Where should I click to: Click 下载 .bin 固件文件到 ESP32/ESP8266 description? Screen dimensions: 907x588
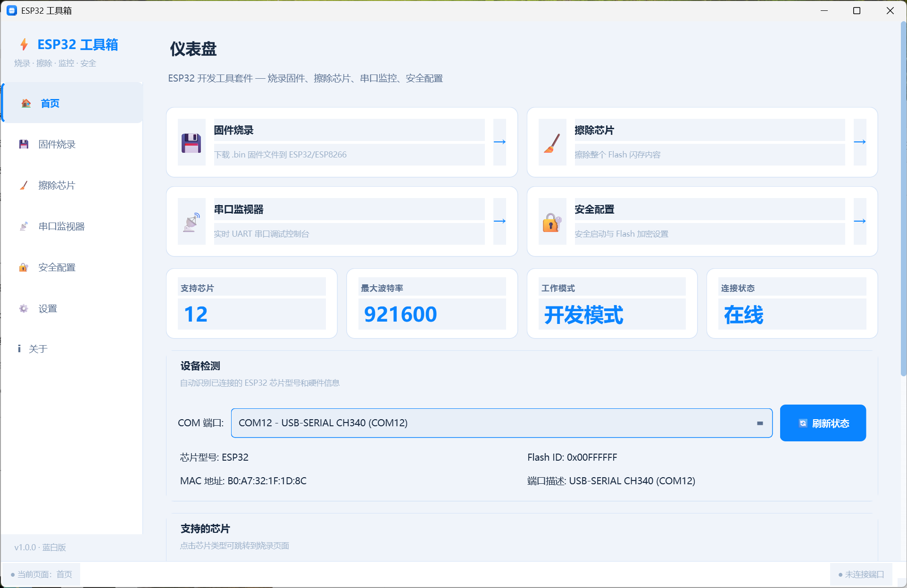tap(280, 155)
